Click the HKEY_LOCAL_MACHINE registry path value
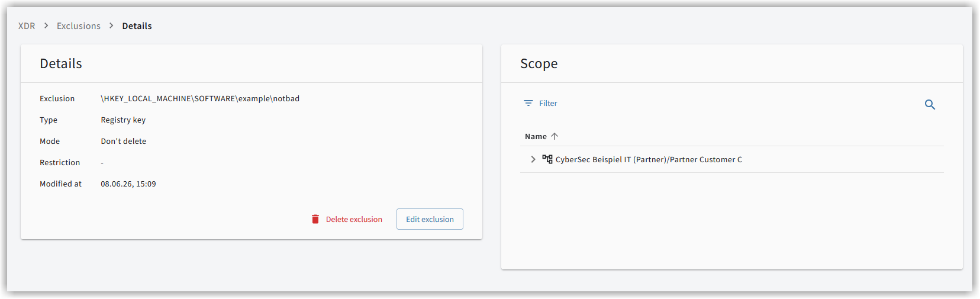The image size is (980, 299). coord(200,98)
